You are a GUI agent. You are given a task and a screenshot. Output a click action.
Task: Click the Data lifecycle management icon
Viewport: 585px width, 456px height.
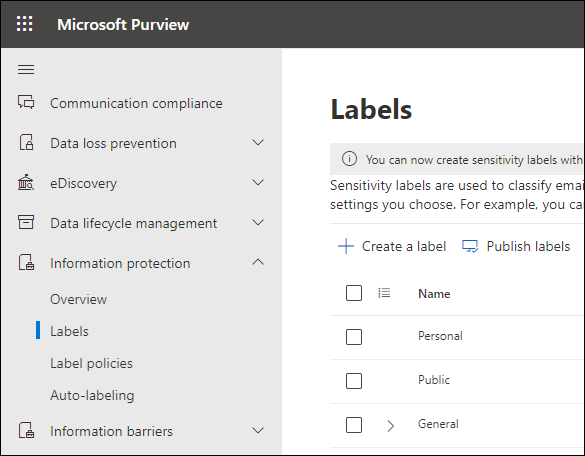point(26,222)
